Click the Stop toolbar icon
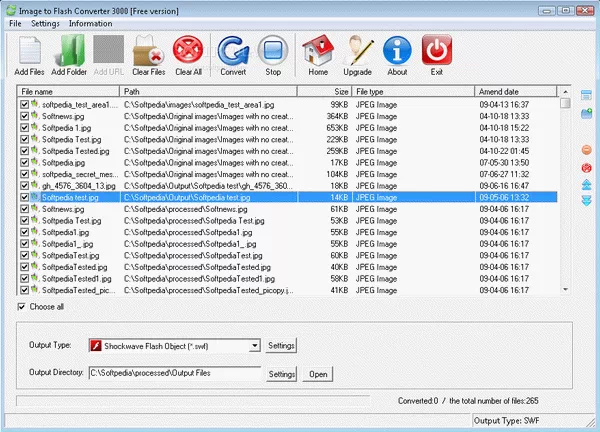 tap(273, 50)
